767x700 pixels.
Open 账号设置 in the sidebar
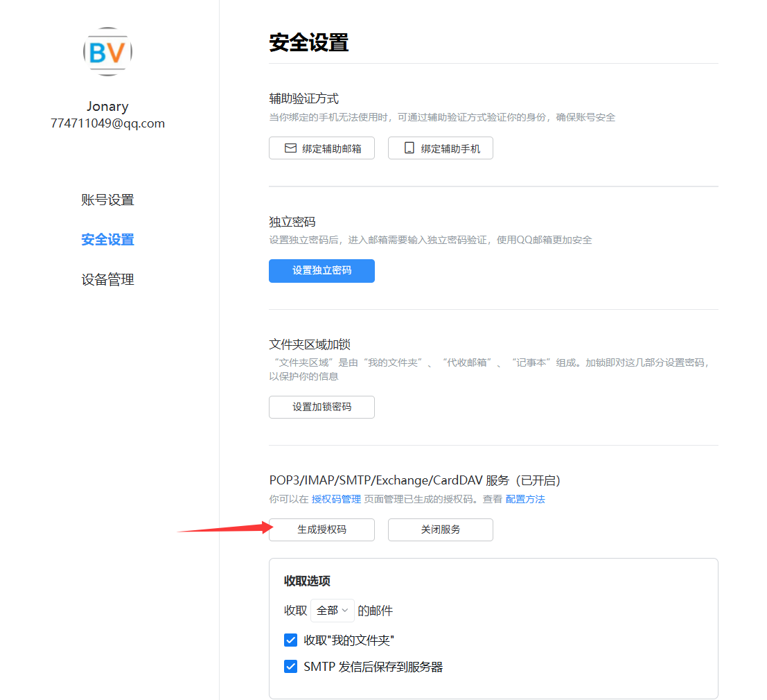(107, 200)
